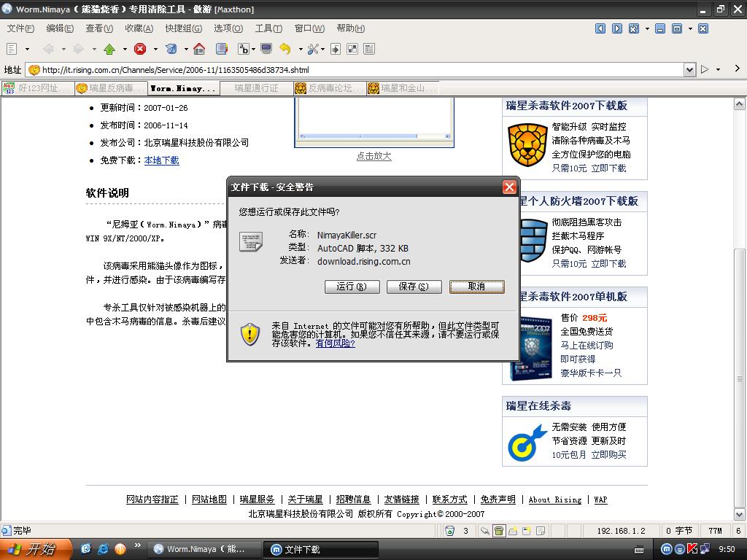Click the previous tab arrow icon top right
Viewport: 747px width, 560px height.
[x=600, y=28]
